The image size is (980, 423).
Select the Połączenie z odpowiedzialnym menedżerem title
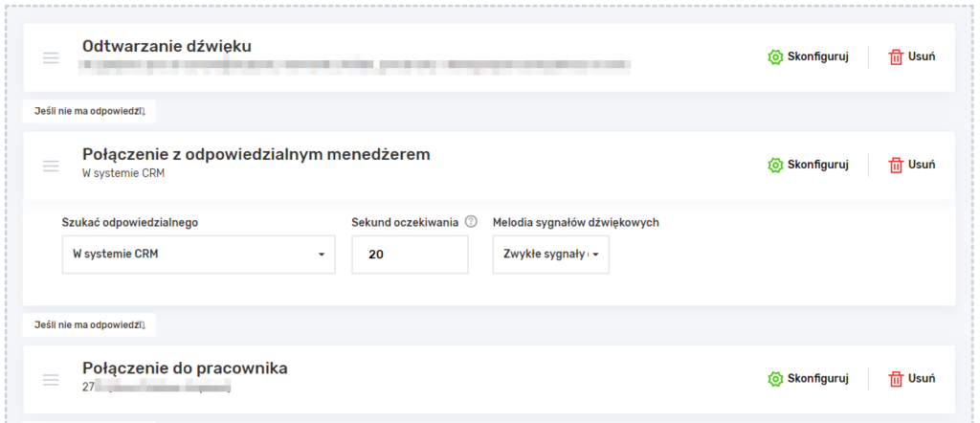point(256,154)
